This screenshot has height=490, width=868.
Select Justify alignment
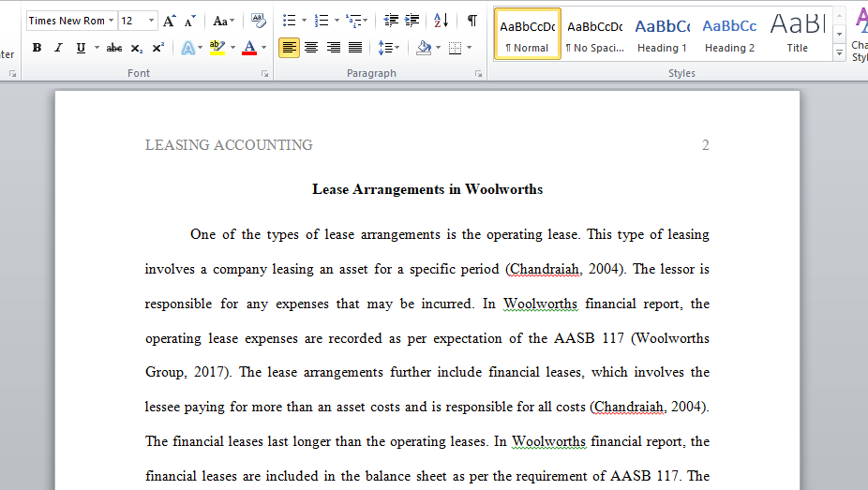point(355,48)
